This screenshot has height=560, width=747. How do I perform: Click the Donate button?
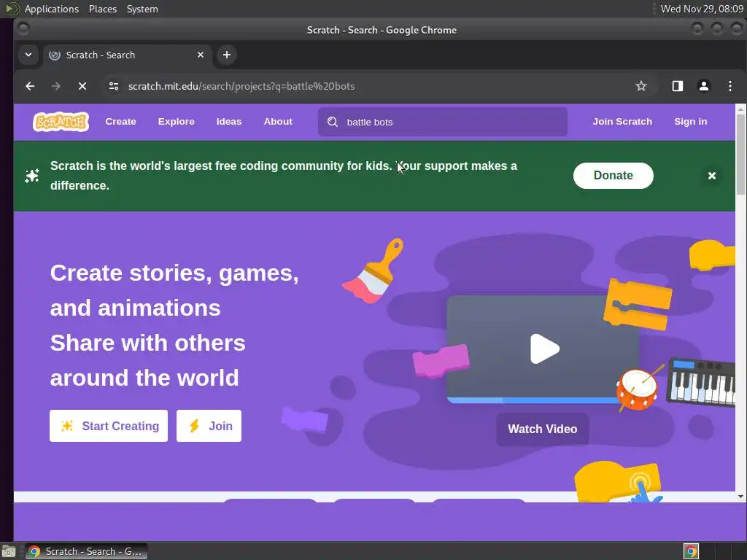(613, 175)
